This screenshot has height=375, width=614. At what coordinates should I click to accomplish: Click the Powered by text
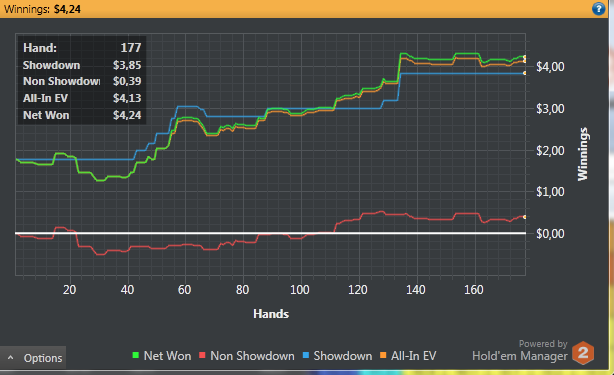click(543, 344)
